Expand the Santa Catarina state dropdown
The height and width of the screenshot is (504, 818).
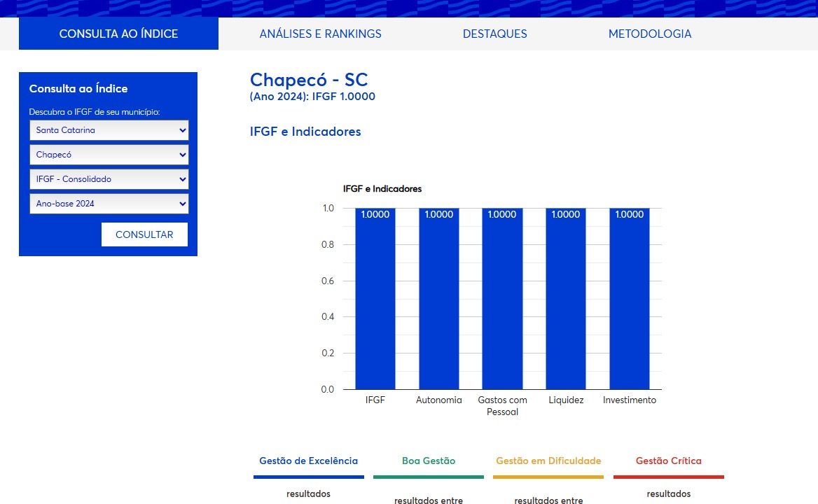[109, 130]
